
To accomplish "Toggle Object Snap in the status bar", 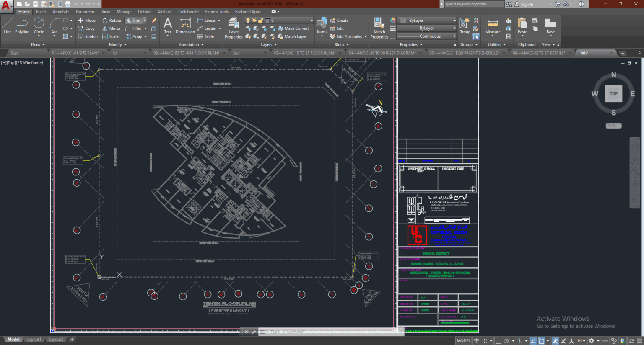I will [541, 340].
